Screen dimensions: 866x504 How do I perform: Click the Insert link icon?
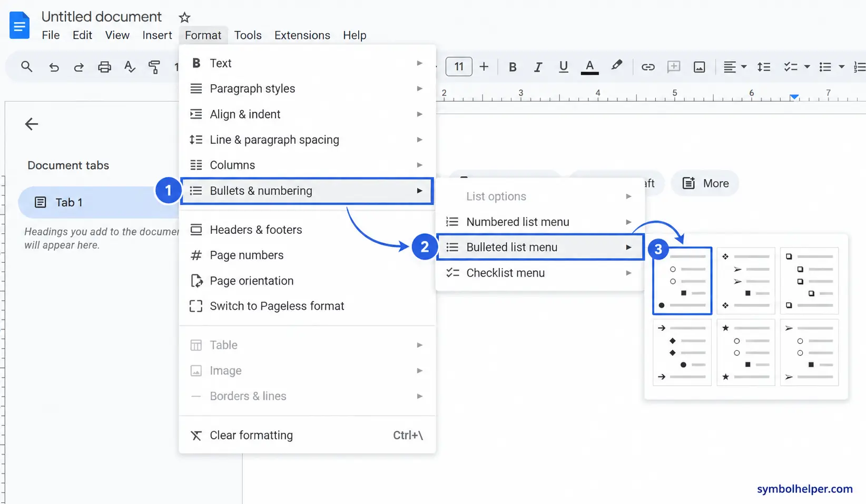pos(648,67)
